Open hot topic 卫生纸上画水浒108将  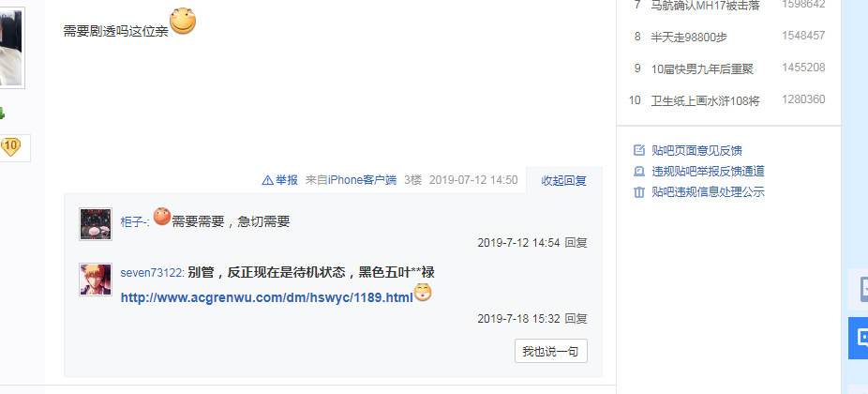[x=705, y=101]
